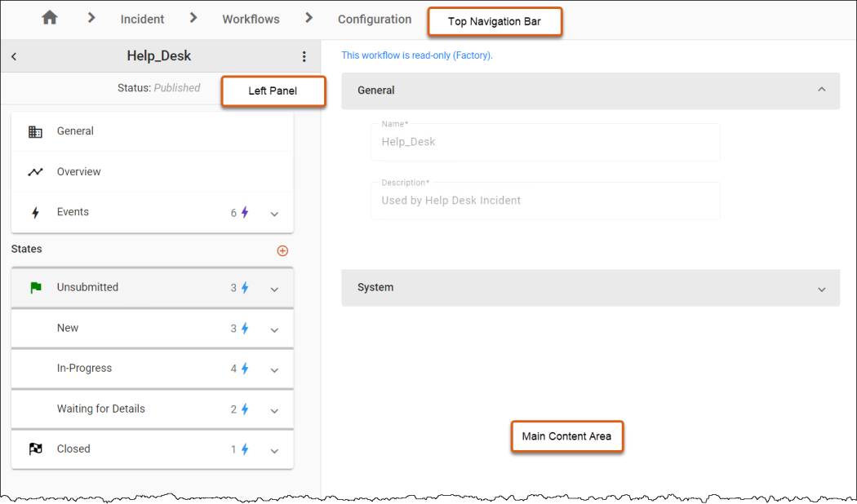Select Incident in the top navigation breadcrumb

pos(141,18)
